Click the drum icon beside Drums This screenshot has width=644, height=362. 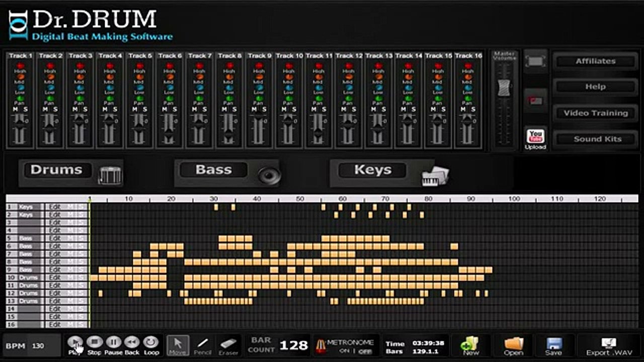tap(109, 175)
